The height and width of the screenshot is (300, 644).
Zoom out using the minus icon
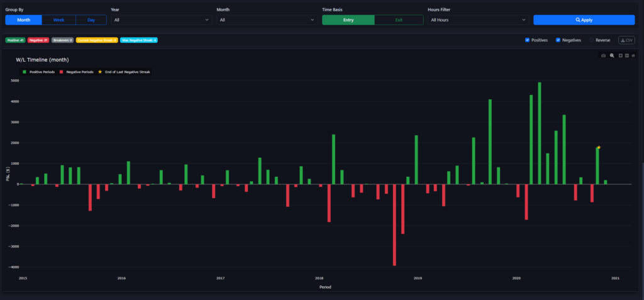point(627,56)
